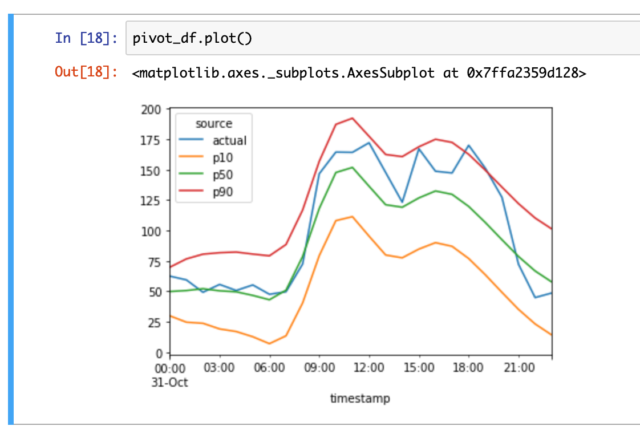Click the 09:00 x-axis tick label
Screen dimensions: 640x430
319,368
